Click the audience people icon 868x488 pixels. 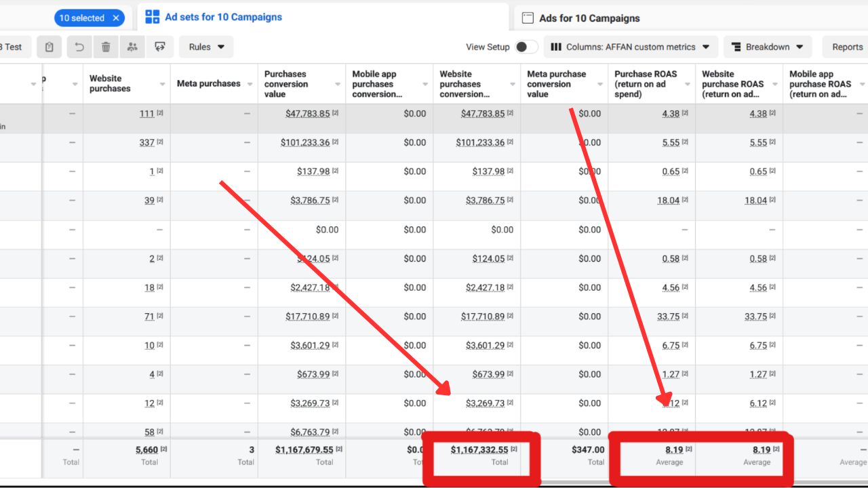click(x=132, y=47)
